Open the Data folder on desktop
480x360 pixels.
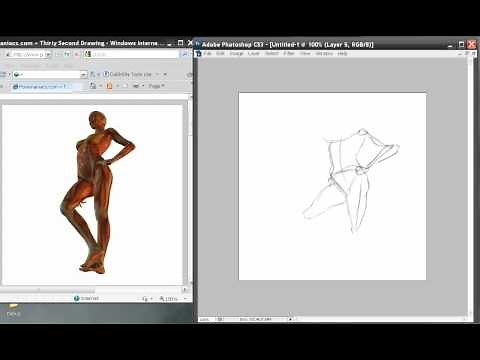[13, 310]
